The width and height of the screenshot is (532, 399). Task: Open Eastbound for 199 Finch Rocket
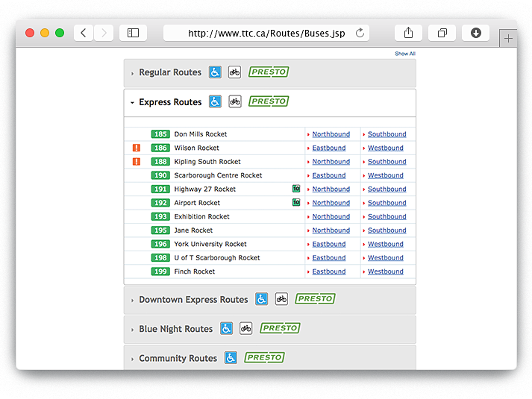(x=329, y=271)
